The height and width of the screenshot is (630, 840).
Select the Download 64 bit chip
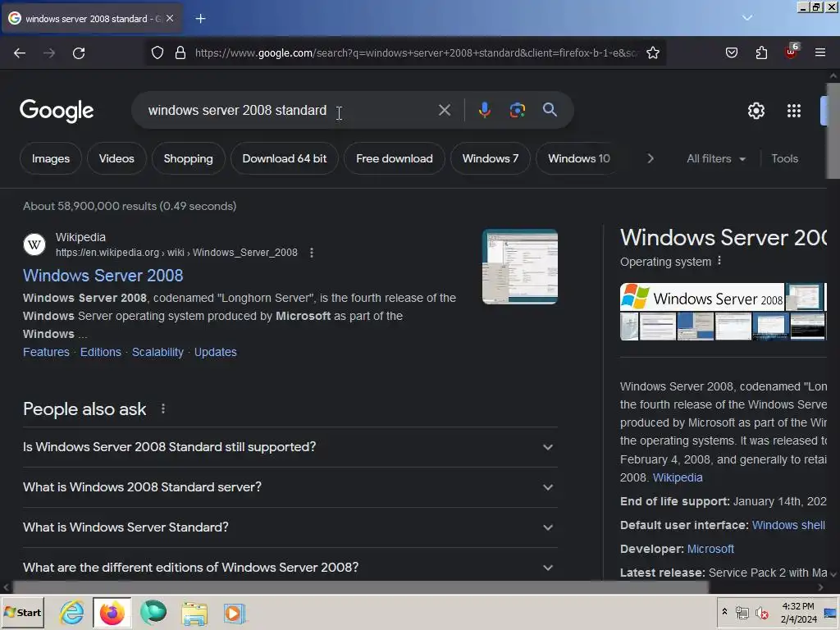(285, 158)
